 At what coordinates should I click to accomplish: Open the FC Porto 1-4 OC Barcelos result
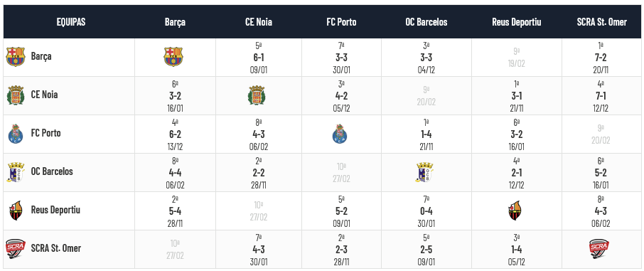[426, 134]
